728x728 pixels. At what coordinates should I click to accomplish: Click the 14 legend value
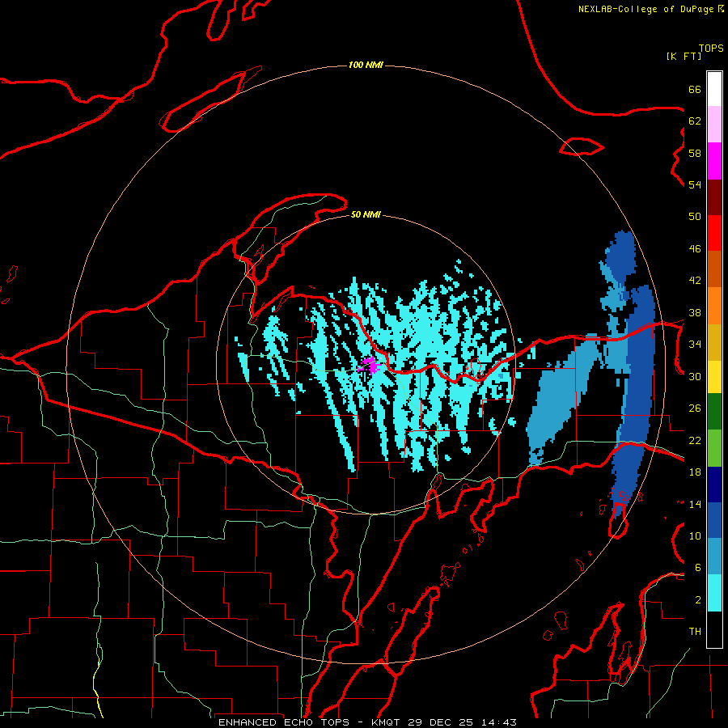pyautogui.click(x=695, y=504)
